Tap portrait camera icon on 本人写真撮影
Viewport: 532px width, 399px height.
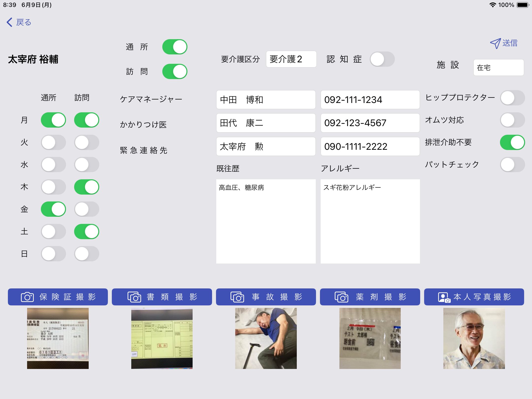pyautogui.click(x=444, y=297)
